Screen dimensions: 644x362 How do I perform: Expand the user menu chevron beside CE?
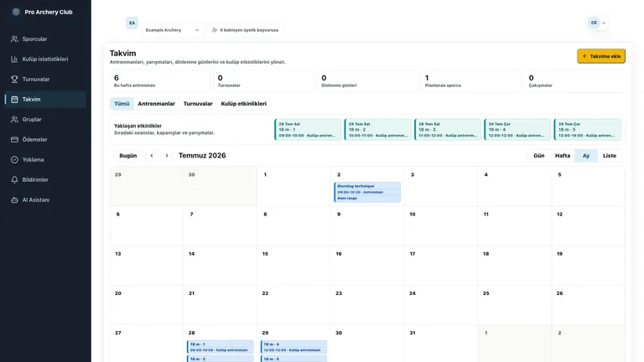click(604, 23)
